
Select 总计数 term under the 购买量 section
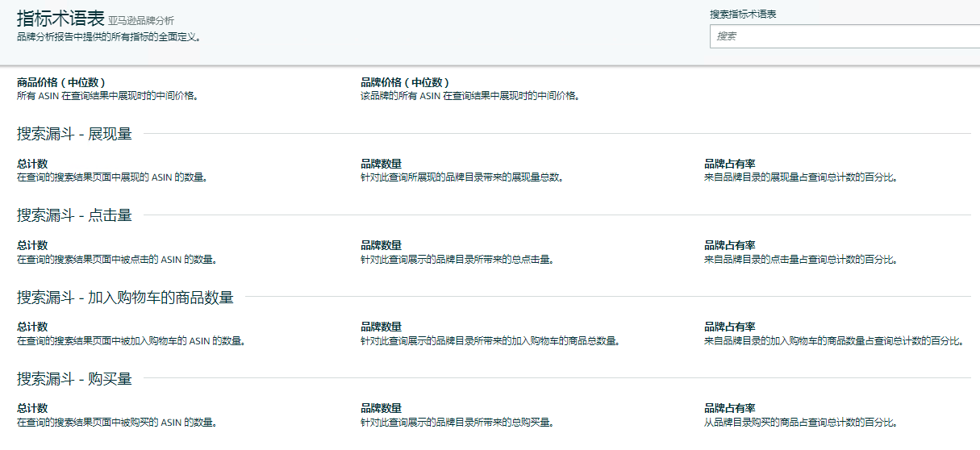[x=32, y=408]
